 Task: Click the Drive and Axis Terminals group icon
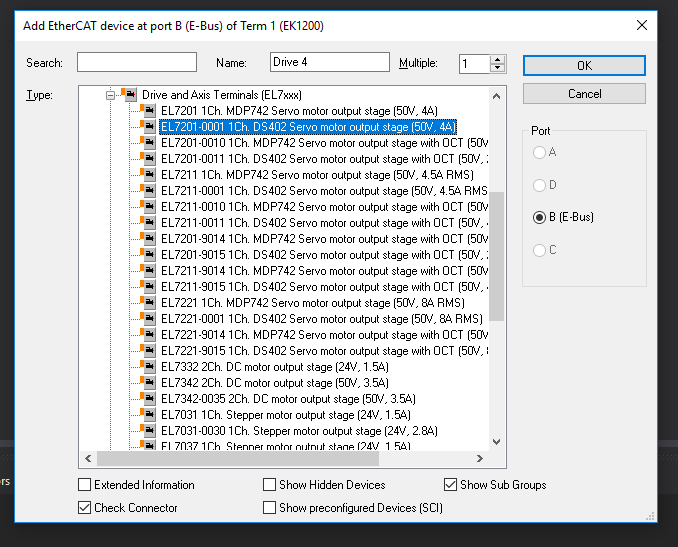pos(129,94)
